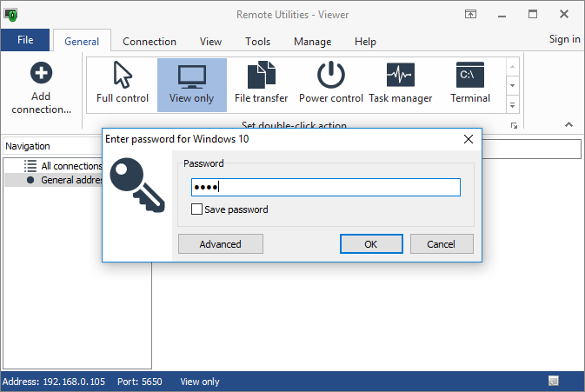The width and height of the screenshot is (585, 392).
Task: Choose the File transfer icon
Action: tap(261, 76)
